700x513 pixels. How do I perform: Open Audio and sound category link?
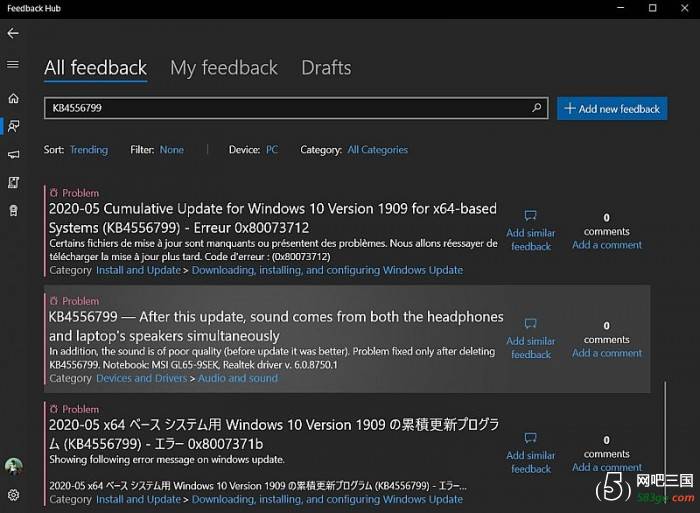coord(238,378)
